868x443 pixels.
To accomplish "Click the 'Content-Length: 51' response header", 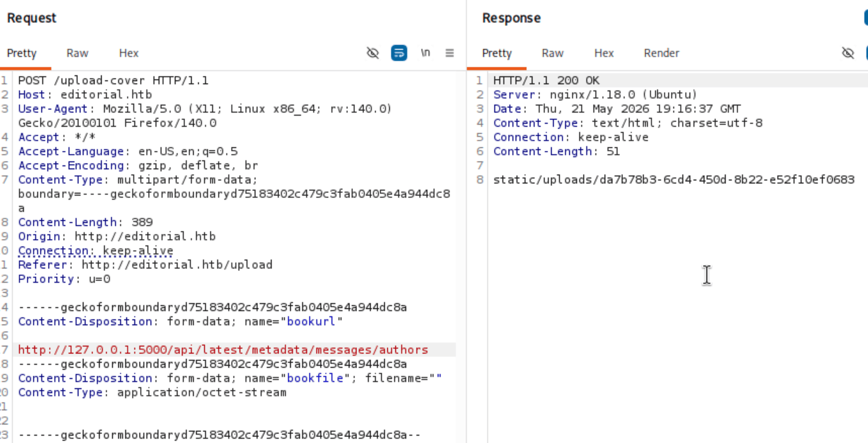I will (557, 151).
